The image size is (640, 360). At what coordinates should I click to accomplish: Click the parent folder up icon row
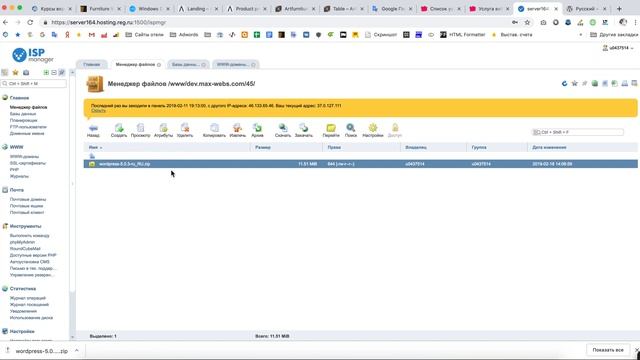(92, 156)
